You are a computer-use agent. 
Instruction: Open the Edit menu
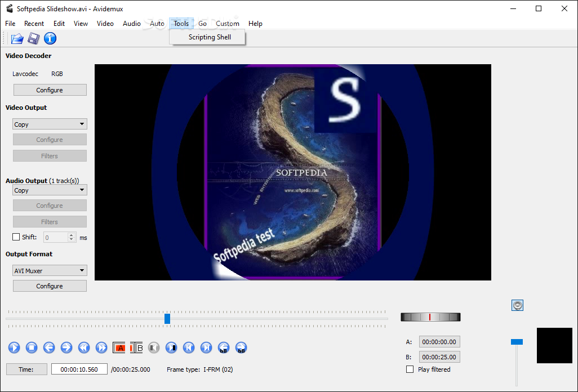pyautogui.click(x=59, y=24)
